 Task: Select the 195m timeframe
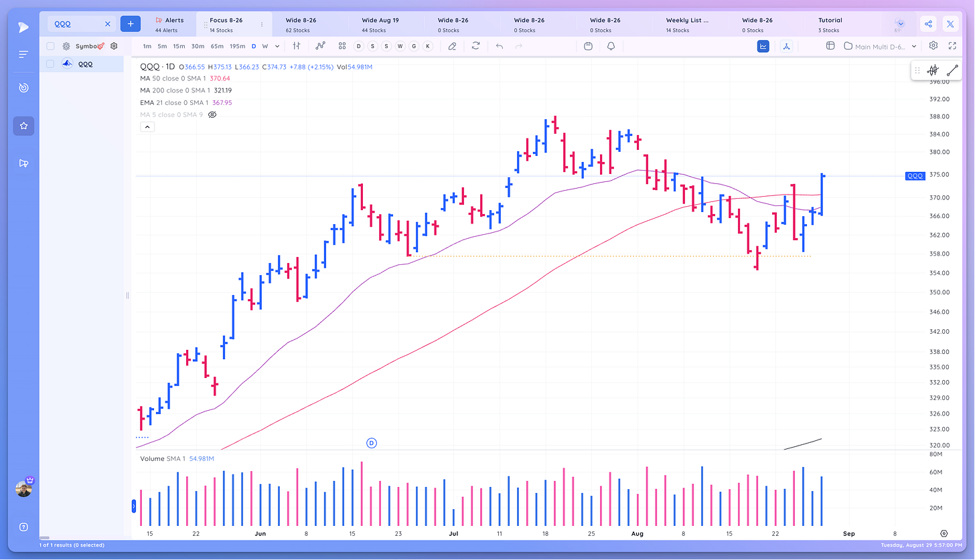pos(237,46)
